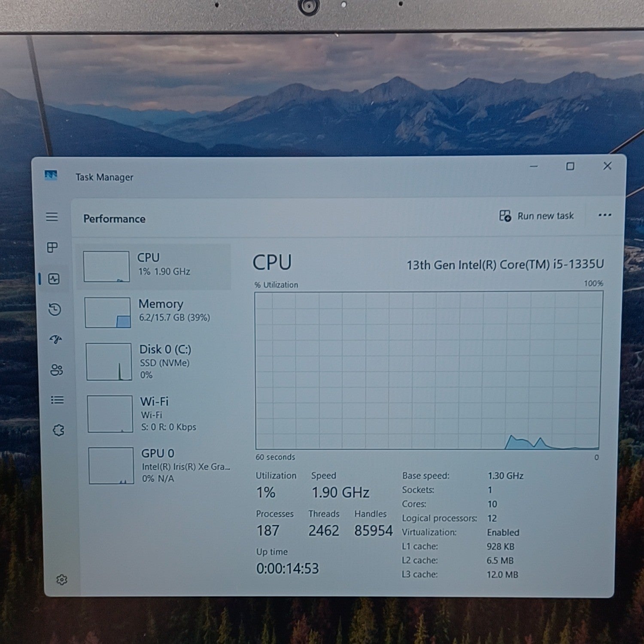Click the Base speed value 1.30 GHz
This screenshot has height=644, width=644.
tap(506, 476)
